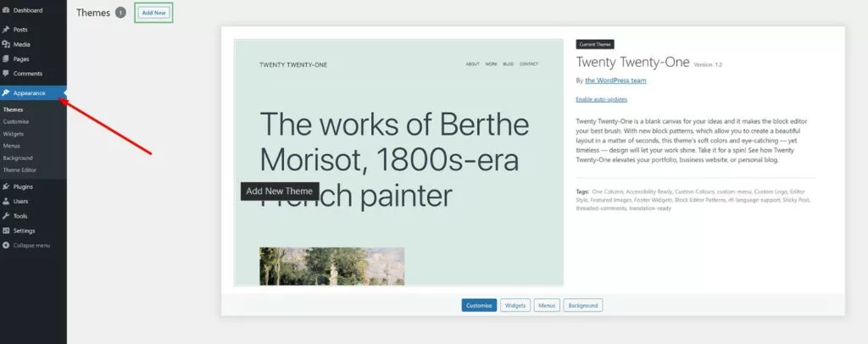Select the Themes submenu item
The height and width of the screenshot is (344, 868).
pos(14,109)
